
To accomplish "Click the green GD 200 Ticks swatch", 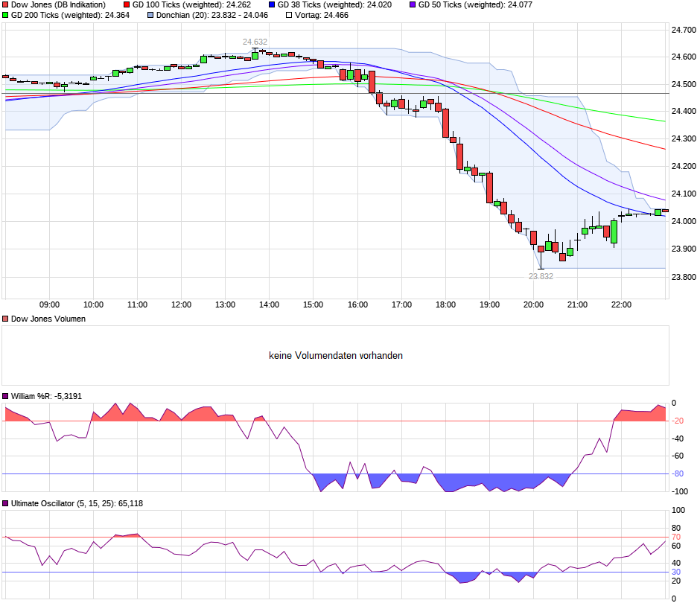I will pos(5,15).
